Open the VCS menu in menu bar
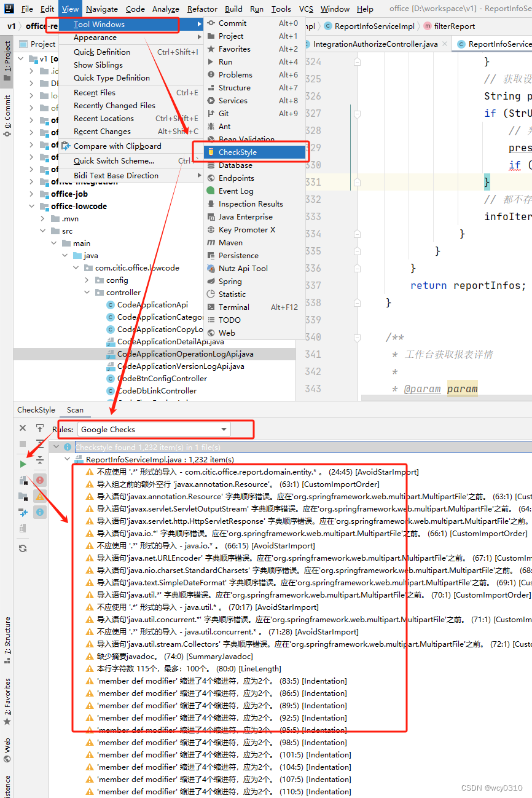The height and width of the screenshot is (798, 532). pos(306,9)
